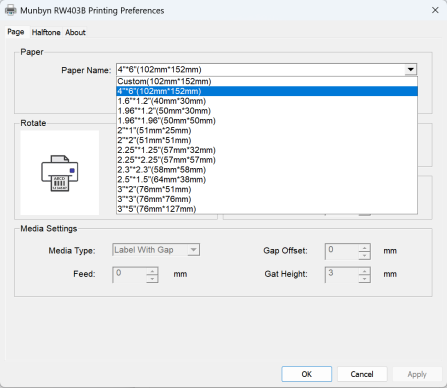Expand the Media Type dropdown

coord(193,250)
